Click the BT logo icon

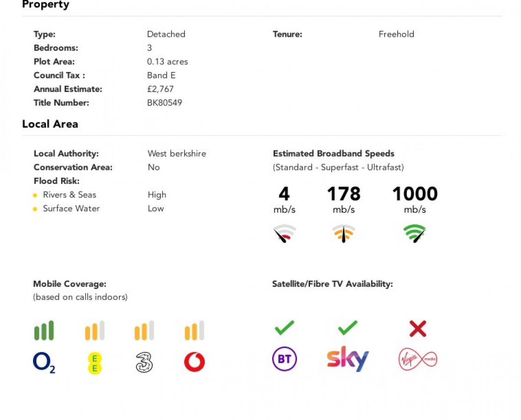point(284,359)
